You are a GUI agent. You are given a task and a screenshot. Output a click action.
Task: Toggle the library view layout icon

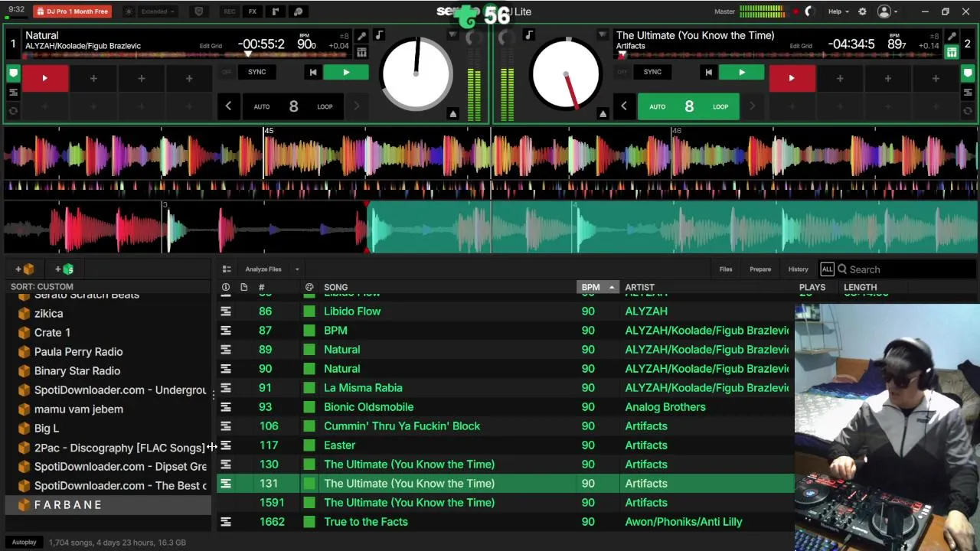pyautogui.click(x=227, y=269)
